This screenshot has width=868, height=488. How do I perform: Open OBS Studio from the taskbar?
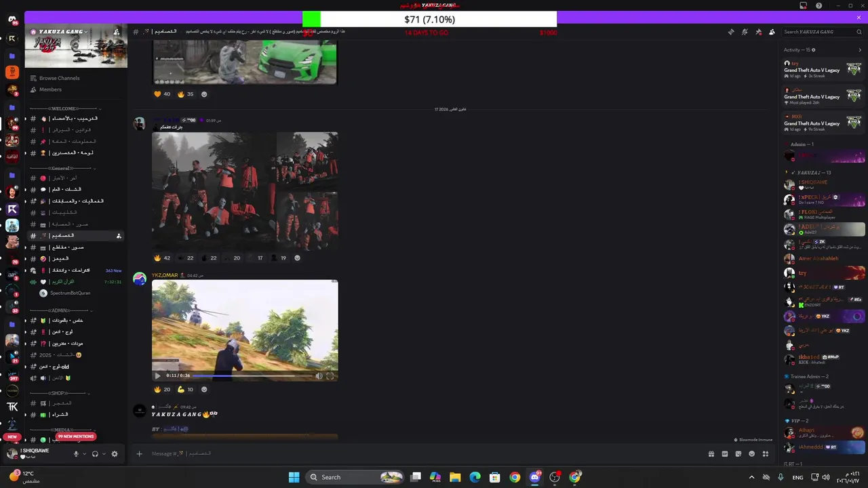pyautogui.click(x=555, y=477)
